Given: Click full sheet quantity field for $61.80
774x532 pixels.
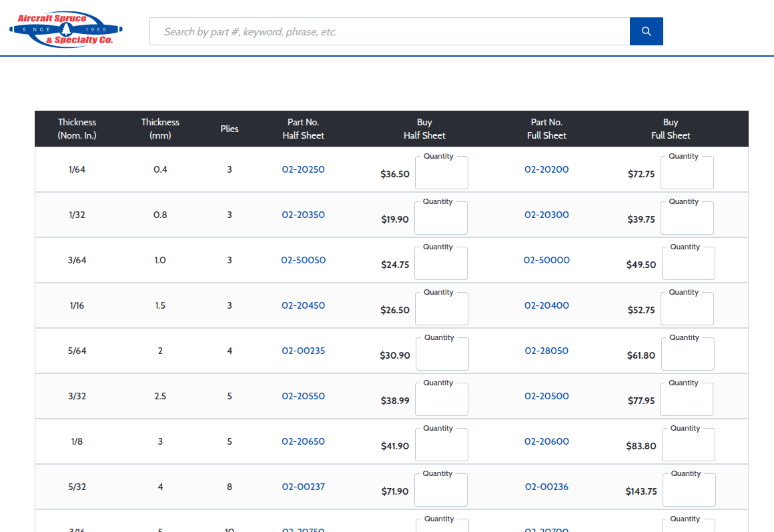Looking at the screenshot, I should click(x=688, y=355).
